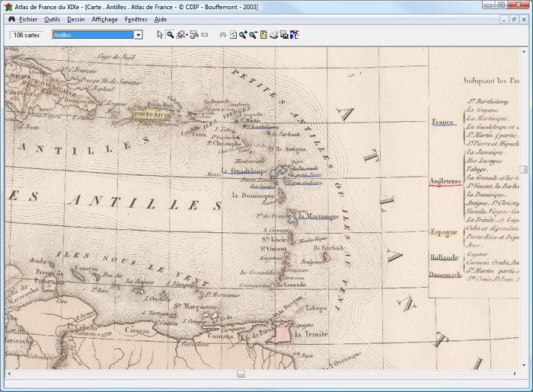533x392 pixels.
Task: Click the application icon in title bar
Action: [x=8, y=6]
